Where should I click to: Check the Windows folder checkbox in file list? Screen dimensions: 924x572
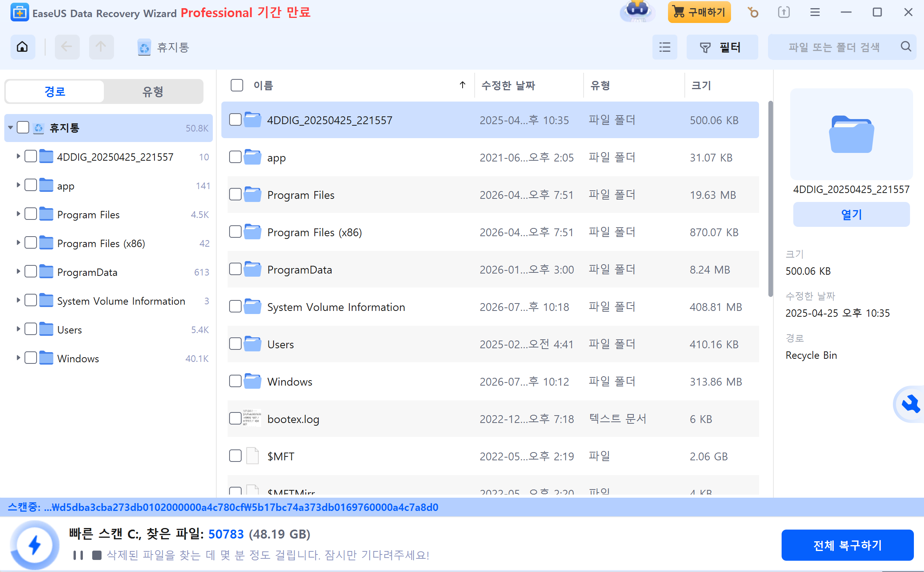[235, 381]
